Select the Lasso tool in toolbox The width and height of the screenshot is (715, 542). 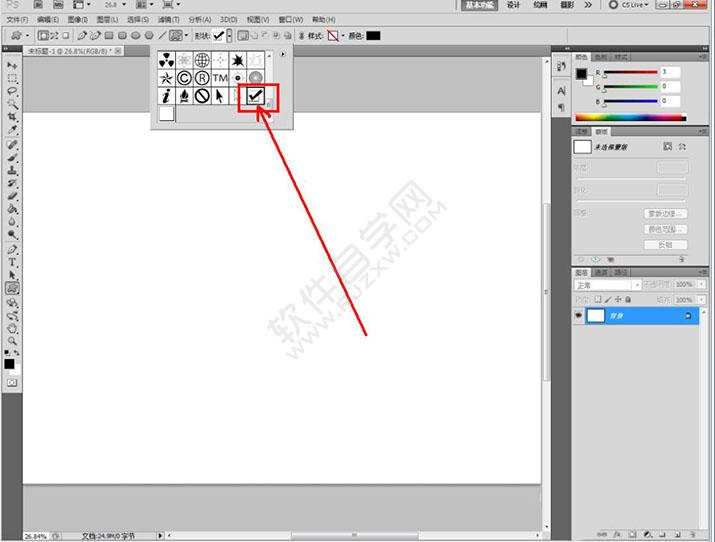[x=12, y=91]
